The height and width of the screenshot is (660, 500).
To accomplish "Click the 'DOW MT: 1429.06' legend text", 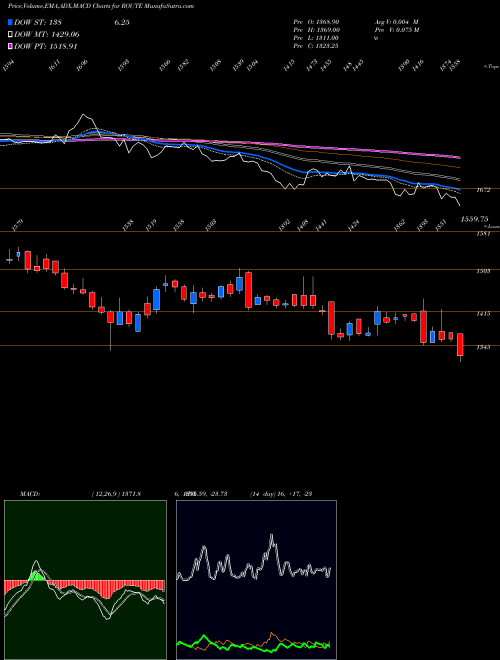I will coord(47,35).
